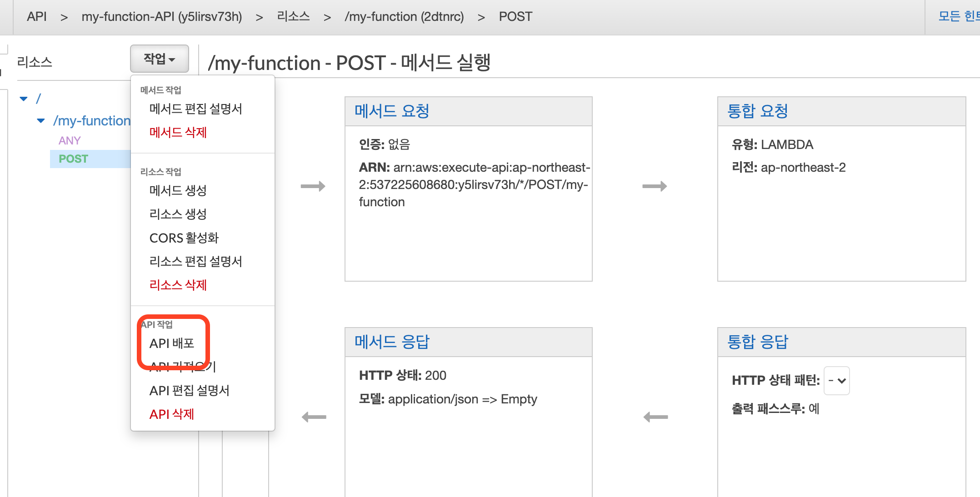980x497 pixels.
Task: Select CORS 활성화 menu entry
Action: click(x=184, y=238)
